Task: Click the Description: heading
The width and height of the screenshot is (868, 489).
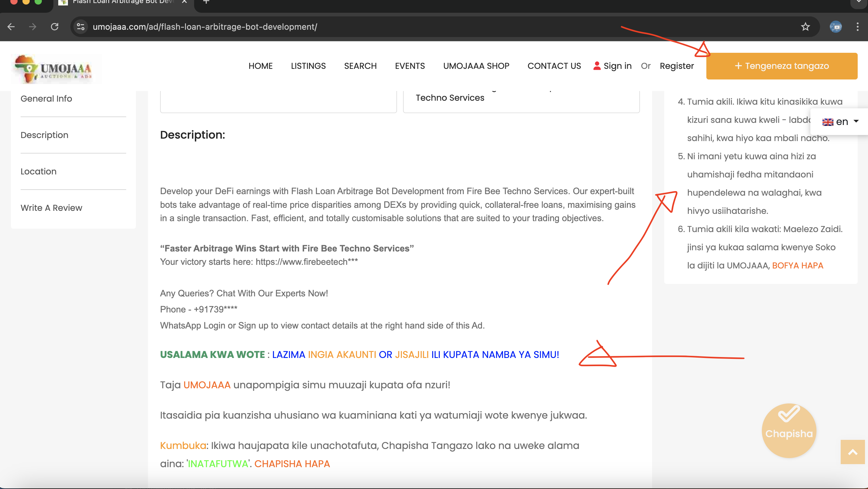Action: point(192,135)
